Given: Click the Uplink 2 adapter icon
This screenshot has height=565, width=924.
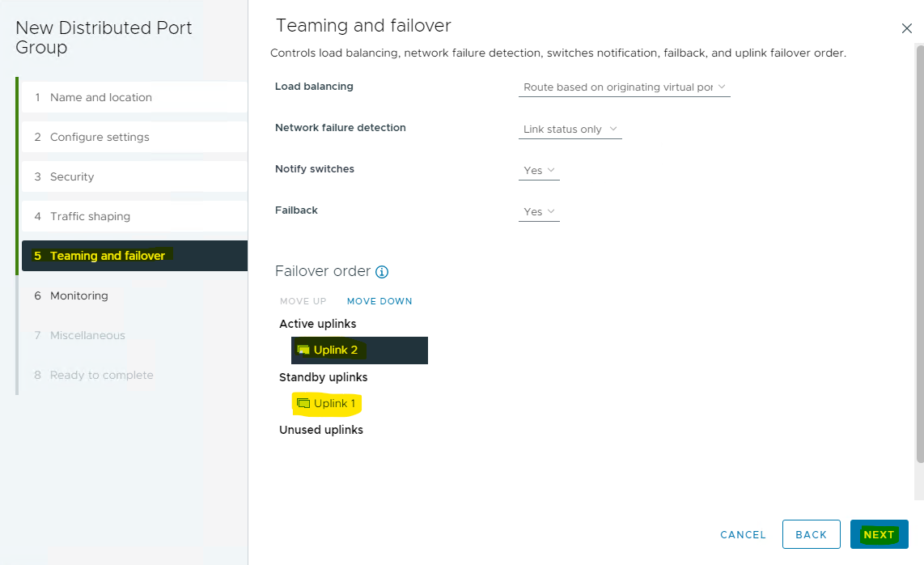Looking at the screenshot, I should tap(303, 350).
